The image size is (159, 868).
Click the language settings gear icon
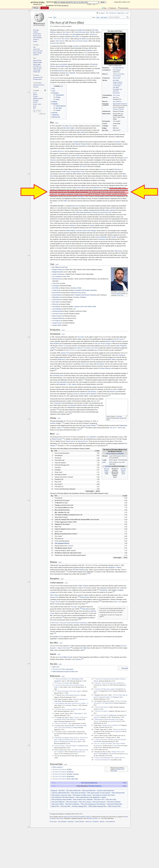click(45, 90)
